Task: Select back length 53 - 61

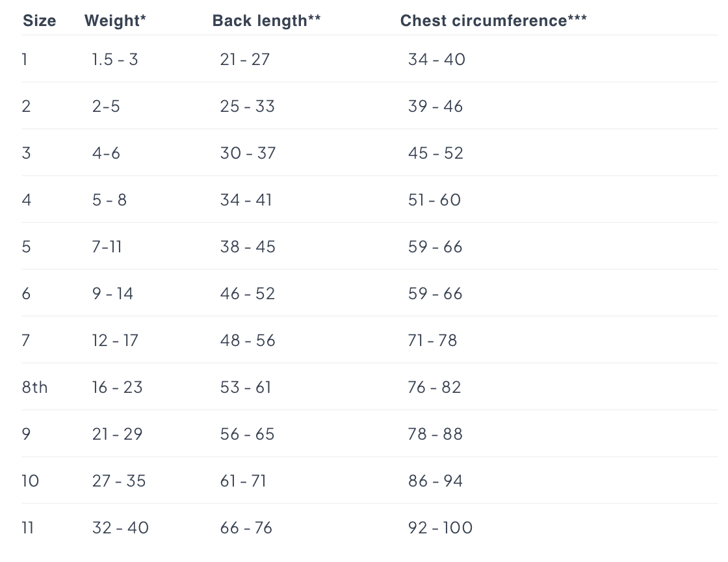Action: point(246,388)
